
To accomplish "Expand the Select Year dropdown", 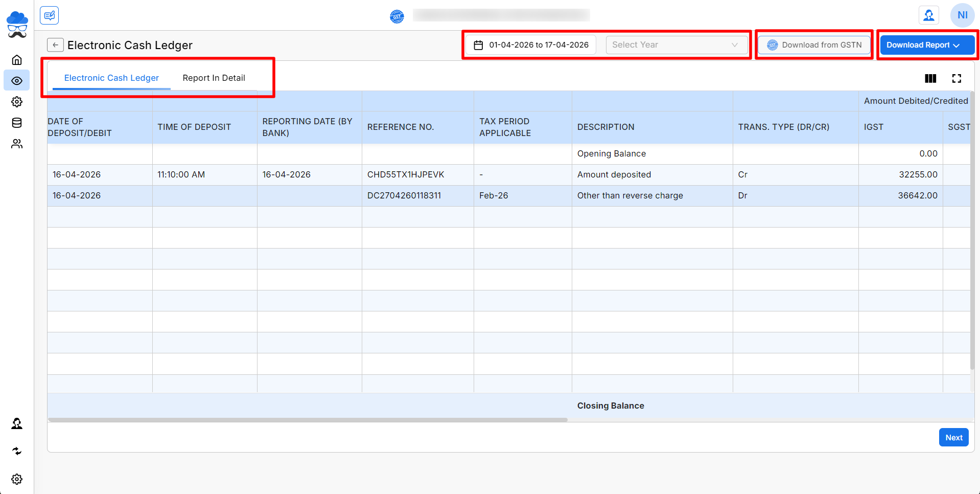I will (x=676, y=45).
